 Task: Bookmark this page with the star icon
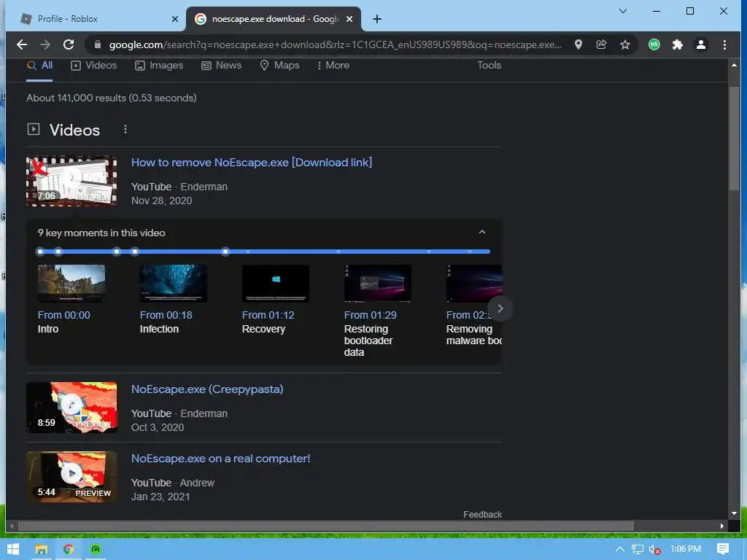625,44
